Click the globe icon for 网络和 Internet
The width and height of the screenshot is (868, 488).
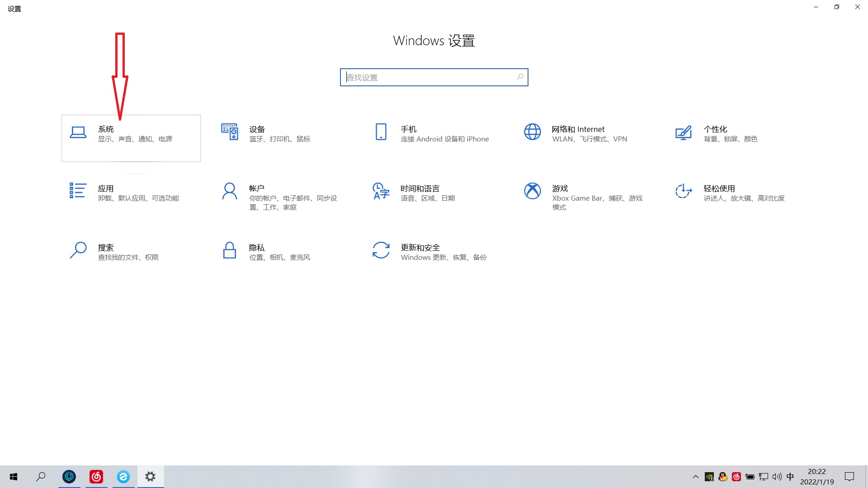[533, 131]
